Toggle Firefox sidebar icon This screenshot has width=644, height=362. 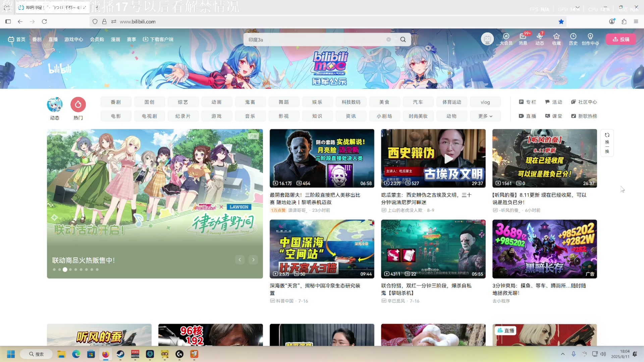point(8,21)
